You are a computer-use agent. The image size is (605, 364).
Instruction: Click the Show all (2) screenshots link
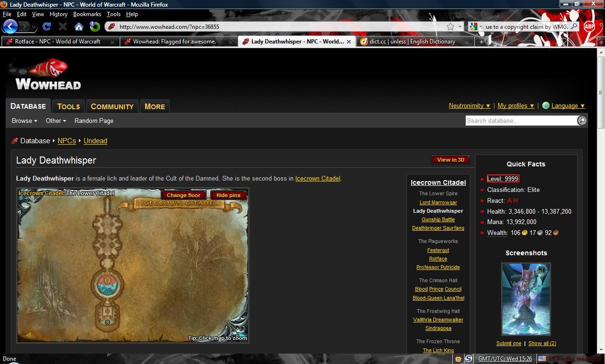[x=542, y=343]
